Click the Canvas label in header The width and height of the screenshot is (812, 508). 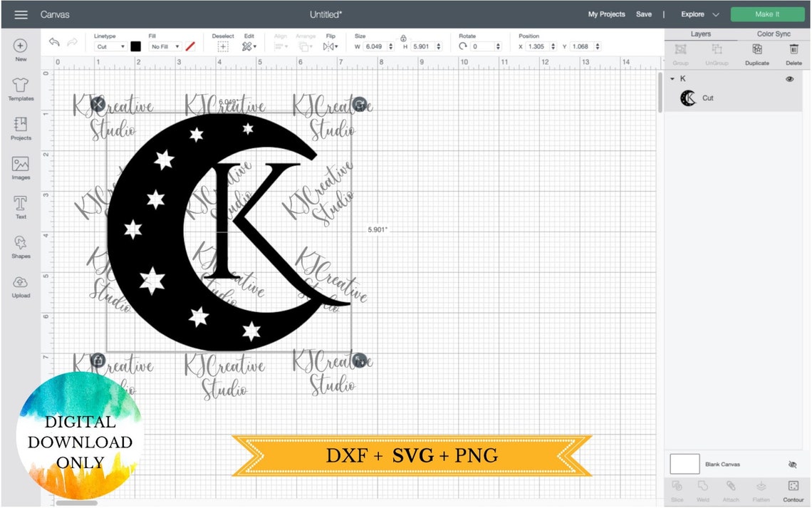pyautogui.click(x=55, y=14)
